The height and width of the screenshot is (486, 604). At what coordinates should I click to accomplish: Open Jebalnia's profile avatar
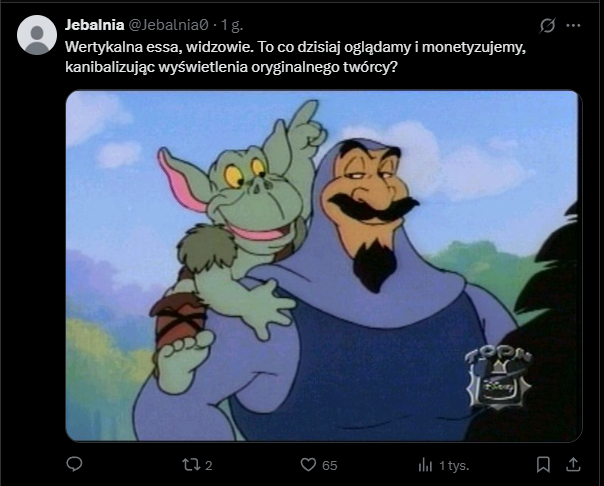pos(37,35)
